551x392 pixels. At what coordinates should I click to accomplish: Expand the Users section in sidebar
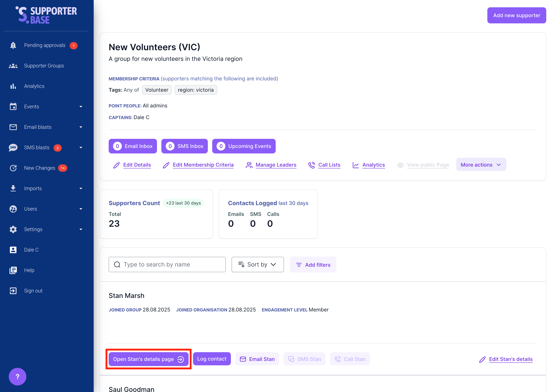tap(30, 209)
